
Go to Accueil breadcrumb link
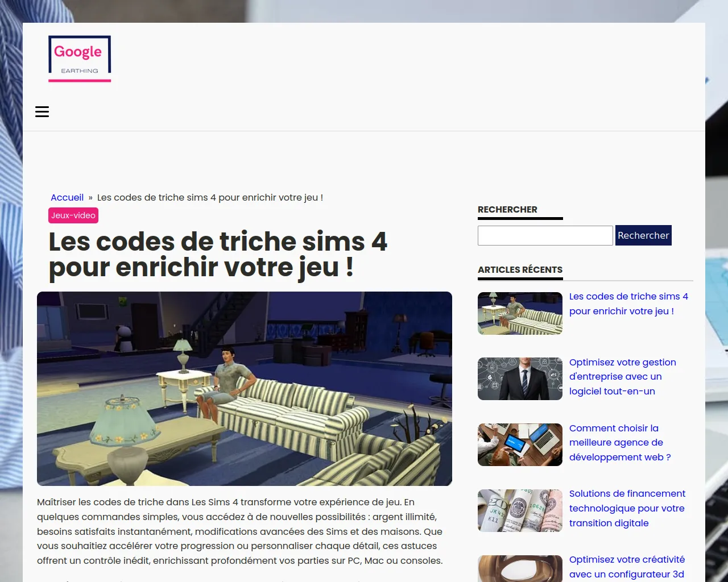[x=67, y=198]
